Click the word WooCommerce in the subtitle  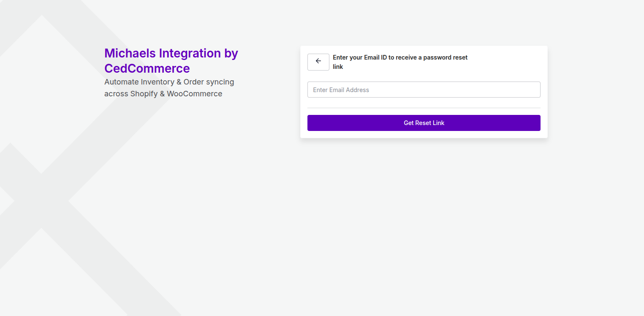pos(194,94)
